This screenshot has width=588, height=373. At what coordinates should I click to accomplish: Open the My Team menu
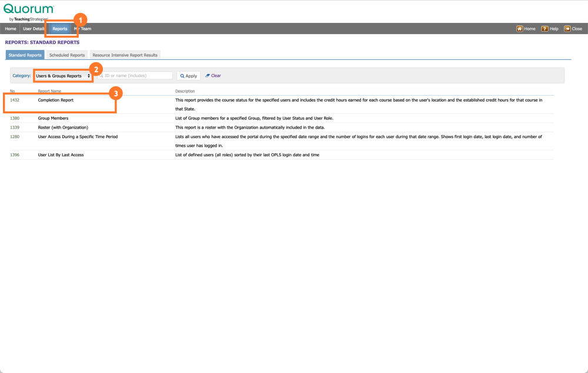(82, 28)
